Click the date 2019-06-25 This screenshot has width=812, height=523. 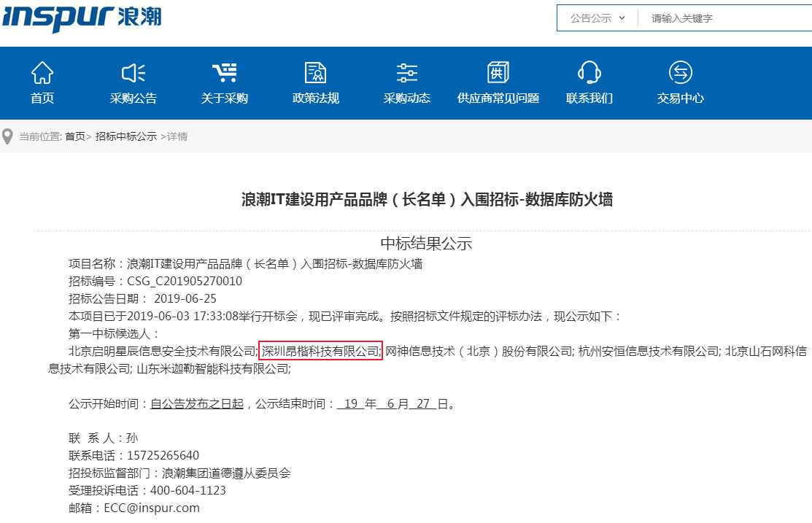click(185, 299)
